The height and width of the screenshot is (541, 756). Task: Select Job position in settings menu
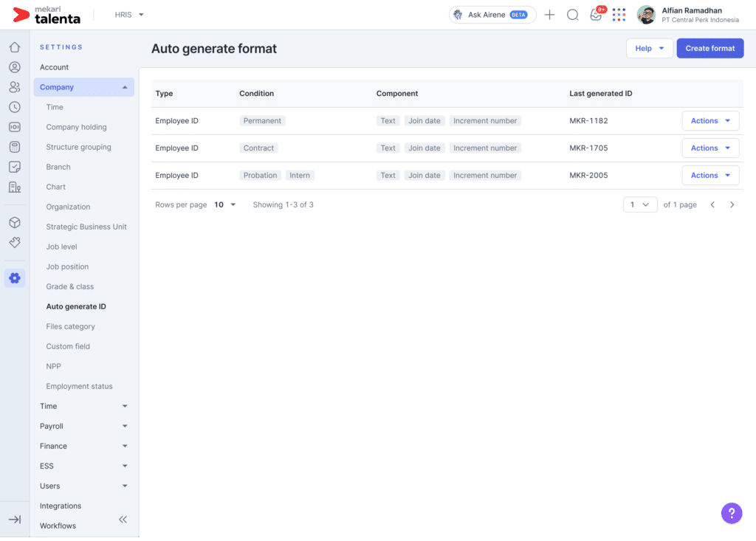(x=67, y=266)
